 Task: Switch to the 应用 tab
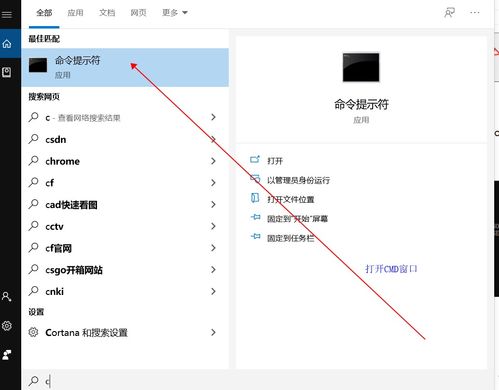(x=75, y=13)
